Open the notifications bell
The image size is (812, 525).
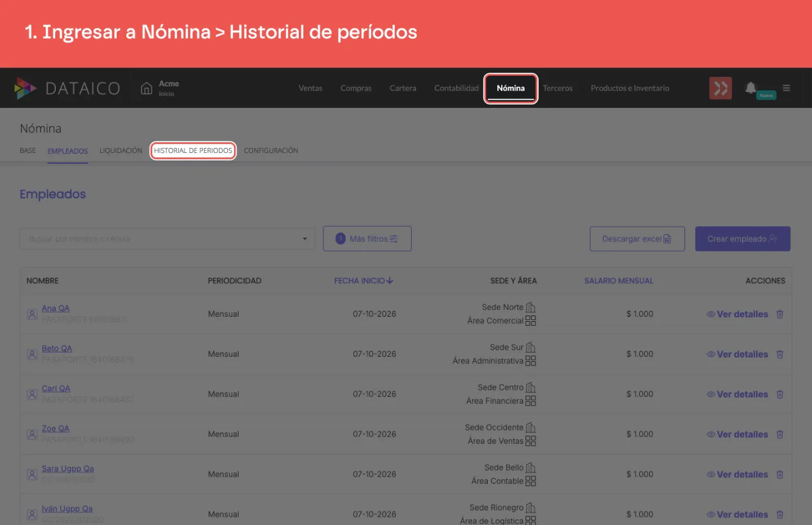tap(751, 88)
